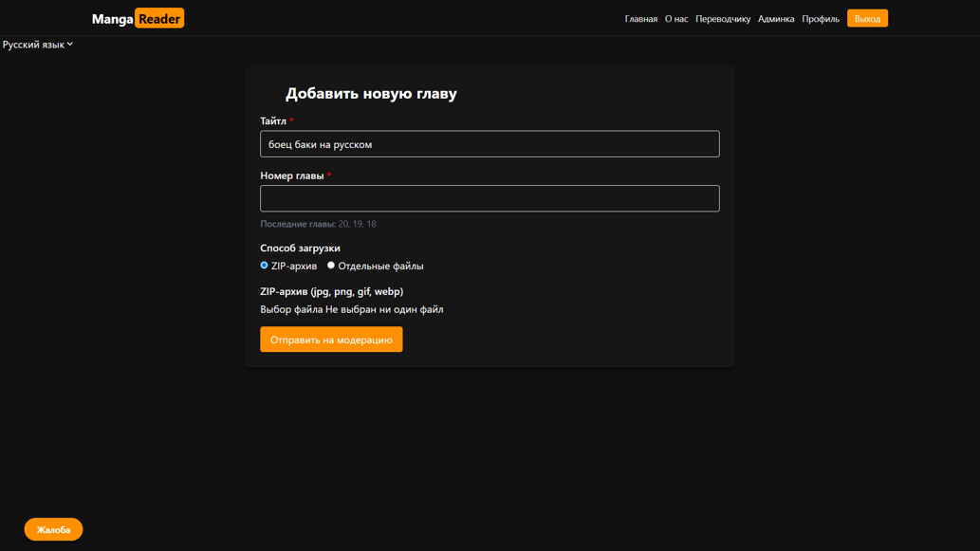Open the Жалоба complaint button
980x551 pixels.
click(53, 529)
